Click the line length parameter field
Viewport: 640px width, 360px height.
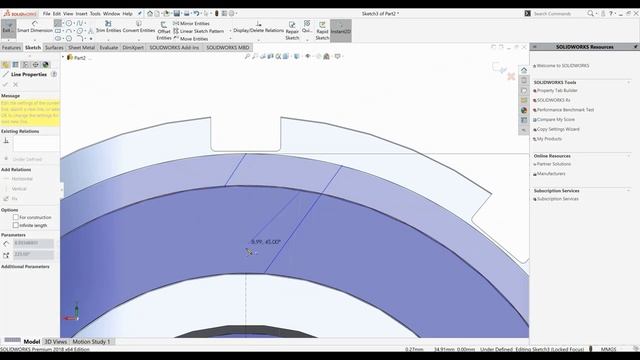click(x=33, y=243)
